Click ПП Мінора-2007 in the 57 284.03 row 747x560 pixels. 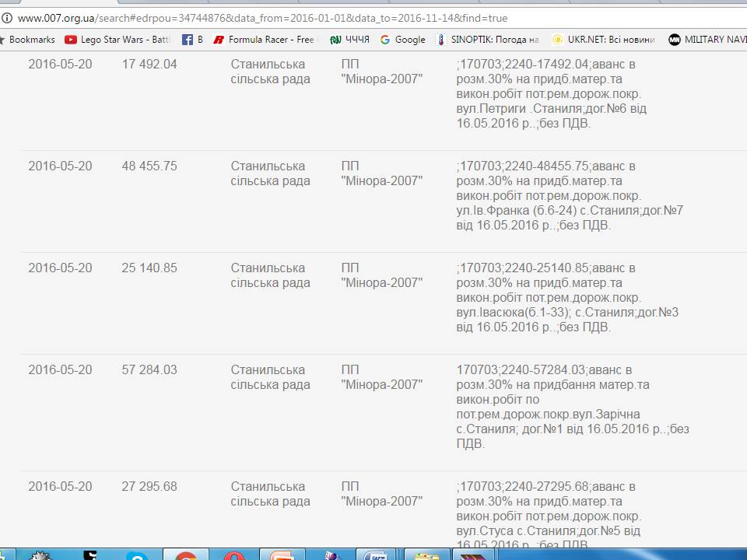pos(381,377)
